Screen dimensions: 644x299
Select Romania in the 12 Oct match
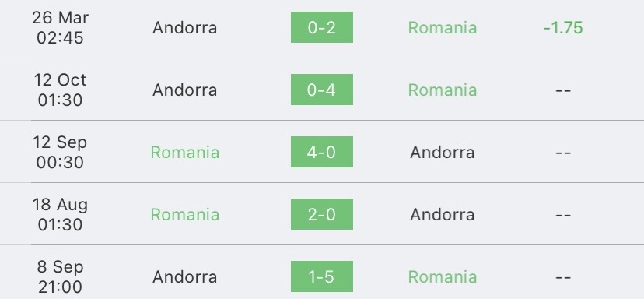(x=443, y=90)
